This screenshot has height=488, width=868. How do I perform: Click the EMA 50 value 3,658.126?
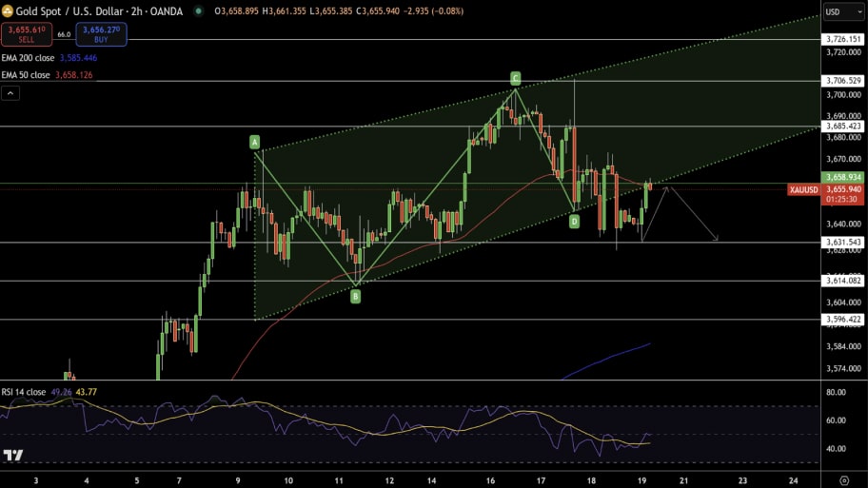[x=74, y=75]
